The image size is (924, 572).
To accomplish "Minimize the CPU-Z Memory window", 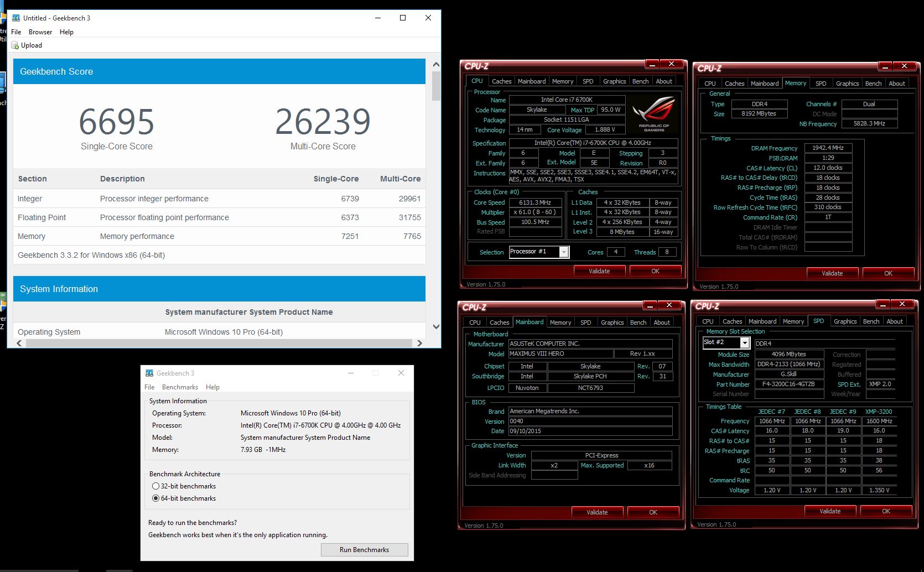I will pyautogui.click(x=884, y=66).
